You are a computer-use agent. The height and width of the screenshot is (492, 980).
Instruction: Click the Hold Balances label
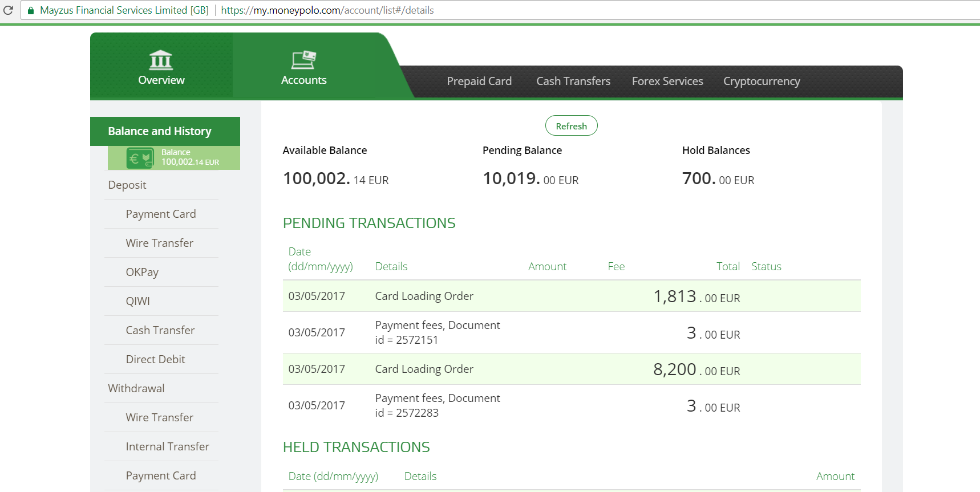[716, 150]
